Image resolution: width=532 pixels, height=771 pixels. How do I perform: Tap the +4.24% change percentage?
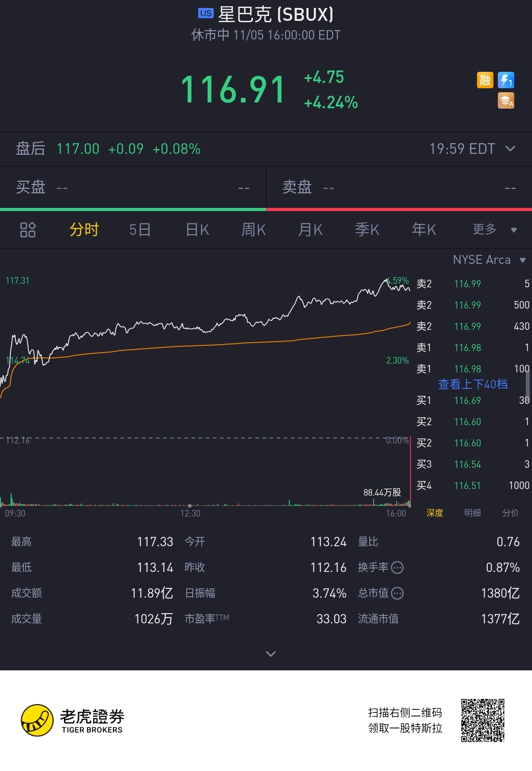tap(331, 102)
